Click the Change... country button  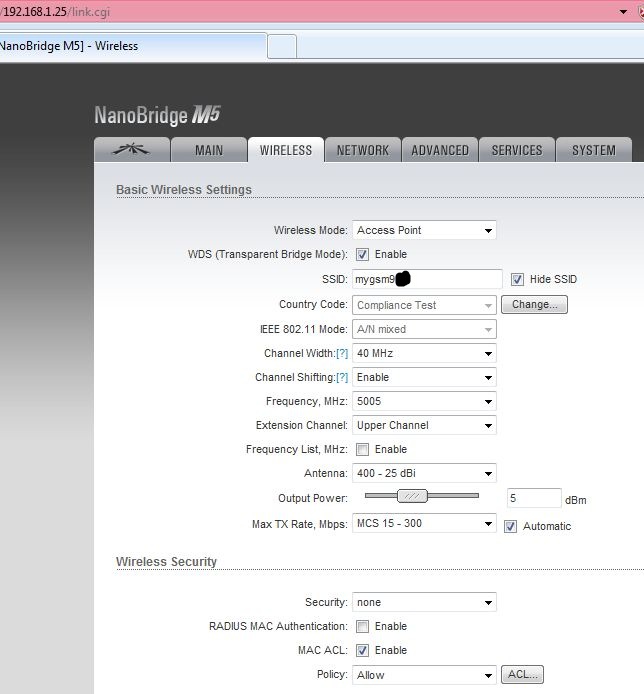pyautogui.click(x=534, y=305)
